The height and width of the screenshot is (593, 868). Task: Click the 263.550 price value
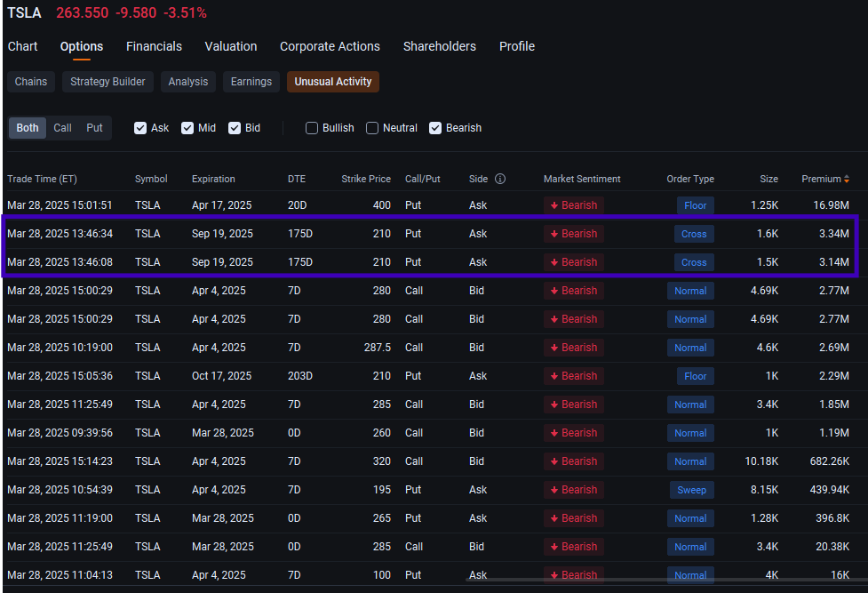coord(83,12)
